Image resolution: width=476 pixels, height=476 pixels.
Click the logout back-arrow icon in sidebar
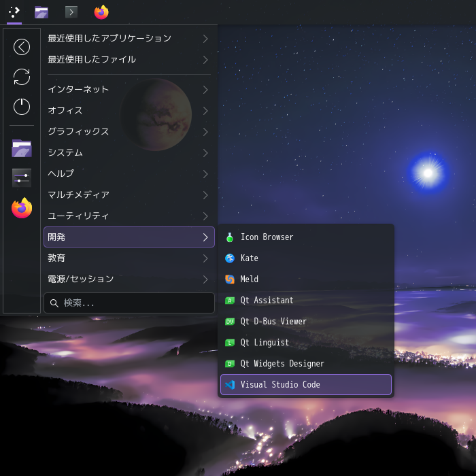[x=22, y=47]
